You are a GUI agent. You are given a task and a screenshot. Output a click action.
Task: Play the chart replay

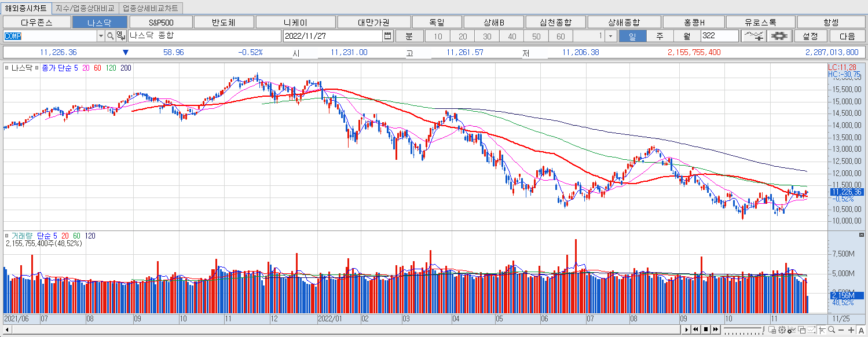[x=686, y=329]
